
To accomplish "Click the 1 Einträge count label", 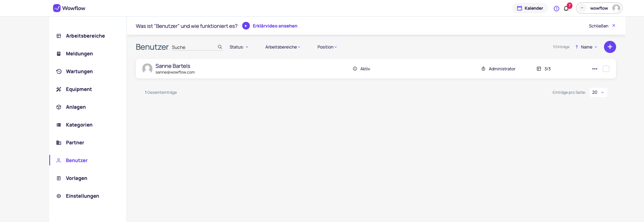I will (561, 47).
